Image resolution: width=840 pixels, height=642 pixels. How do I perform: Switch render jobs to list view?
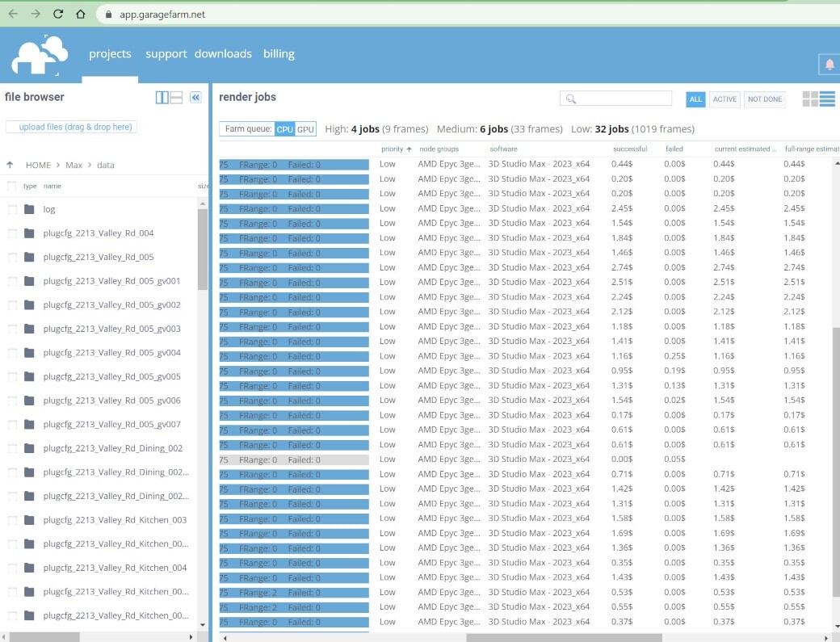pos(827,99)
